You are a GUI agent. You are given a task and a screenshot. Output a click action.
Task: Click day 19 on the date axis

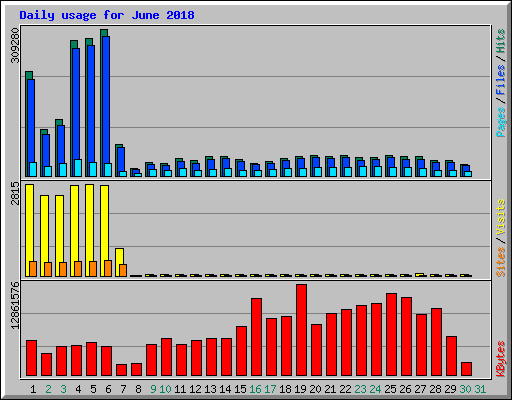coord(300,389)
